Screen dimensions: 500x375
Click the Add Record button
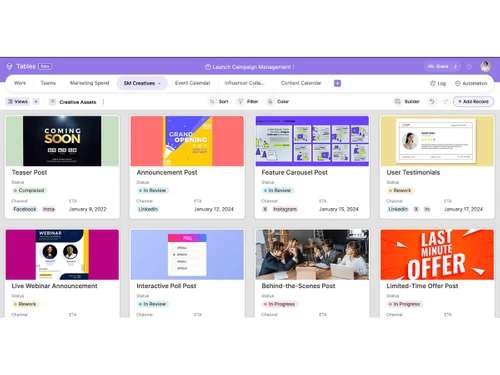pos(473,101)
